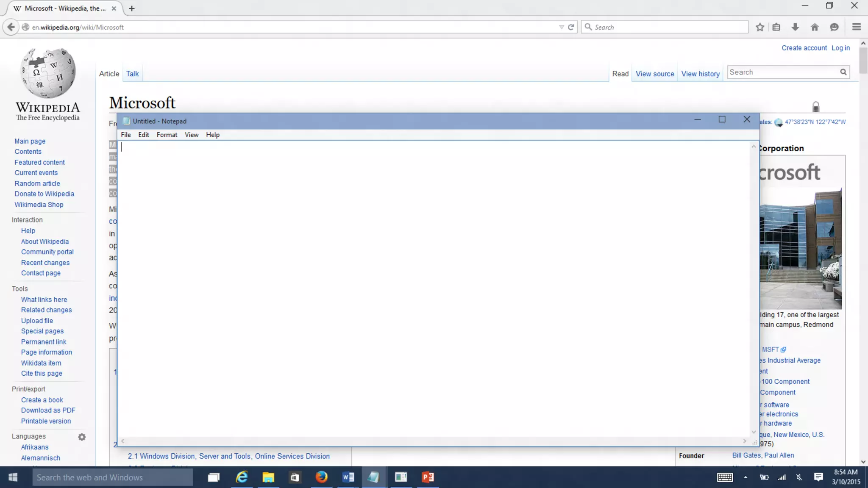This screenshot has width=868, height=488.
Task: Toggle muted volume tray icon
Action: (x=799, y=477)
